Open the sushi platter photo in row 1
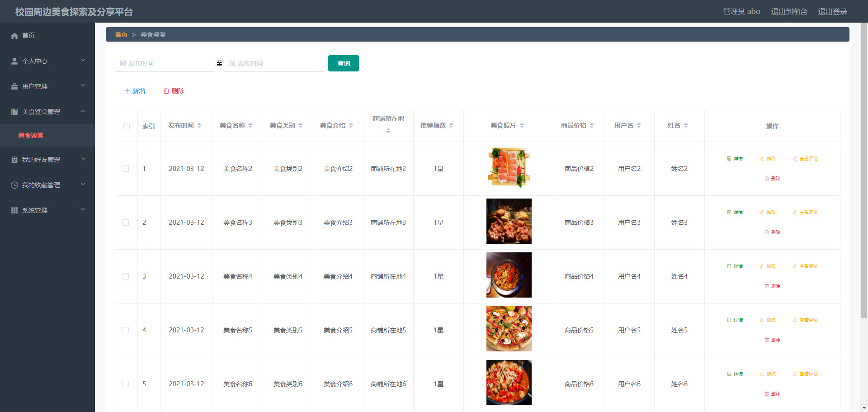 (509, 167)
